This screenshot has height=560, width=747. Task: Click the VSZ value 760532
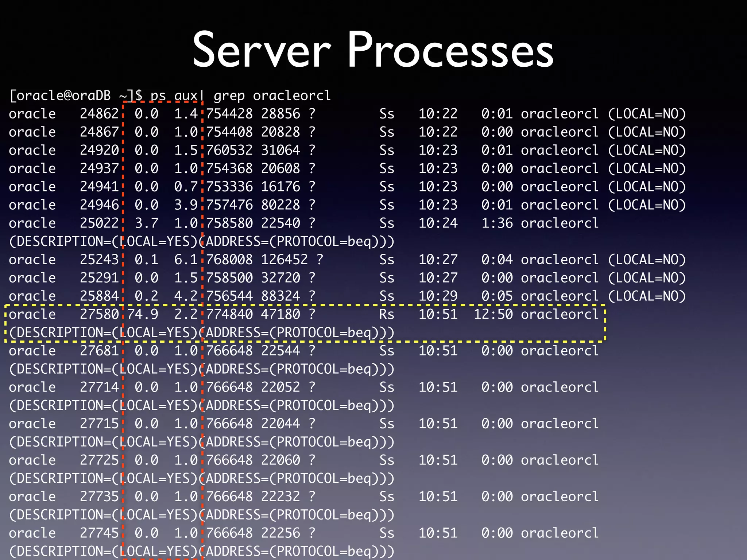coord(229,150)
